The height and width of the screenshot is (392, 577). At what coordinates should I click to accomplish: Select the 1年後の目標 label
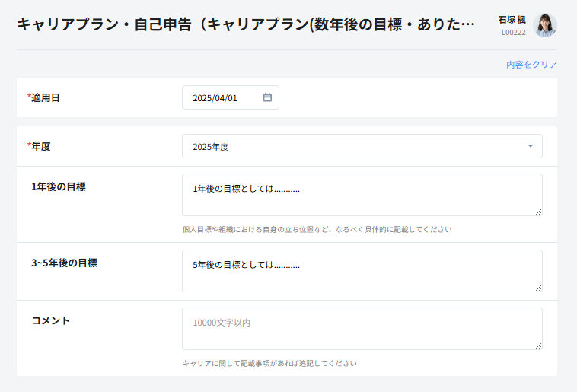point(59,186)
